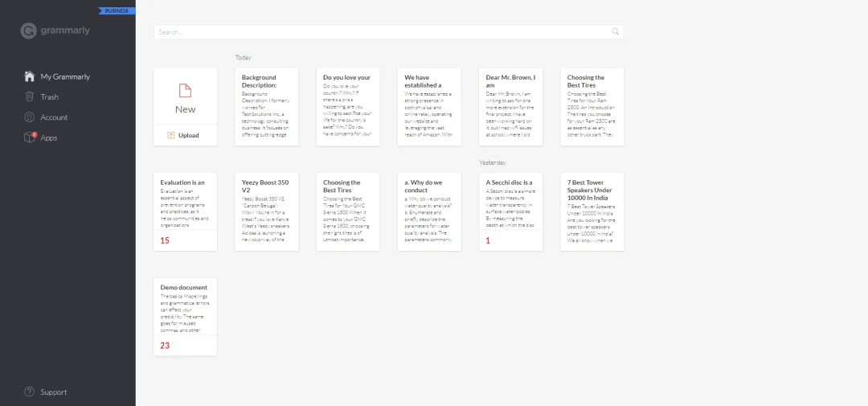Viewport: 868px width, 406px height.
Task: Open the a. Why do we conduct document
Action: click(x=429, y=211)
